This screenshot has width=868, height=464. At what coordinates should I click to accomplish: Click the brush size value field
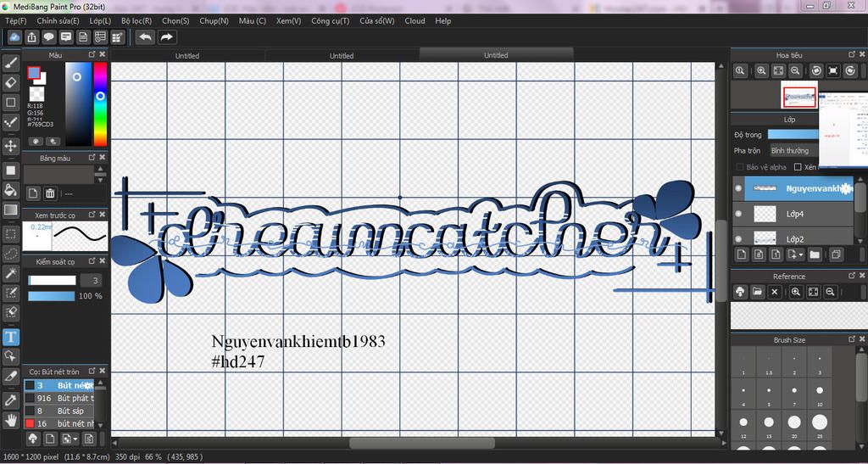[x=91, y=280]
